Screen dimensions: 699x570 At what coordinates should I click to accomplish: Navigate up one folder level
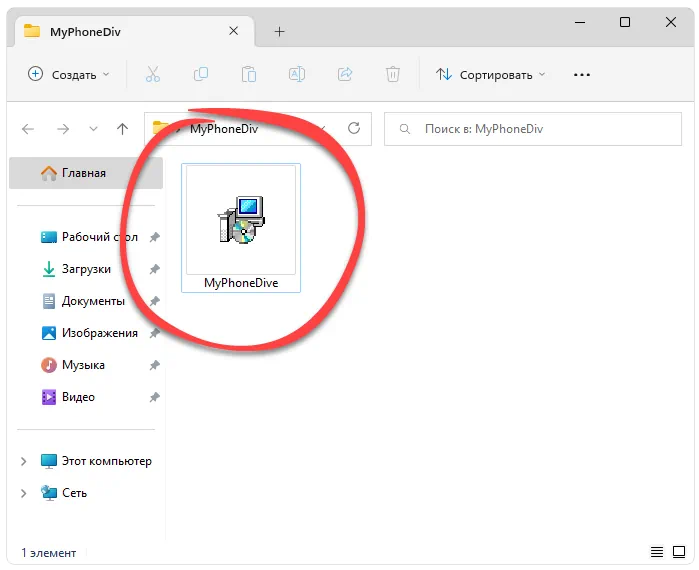coord(123,129)
